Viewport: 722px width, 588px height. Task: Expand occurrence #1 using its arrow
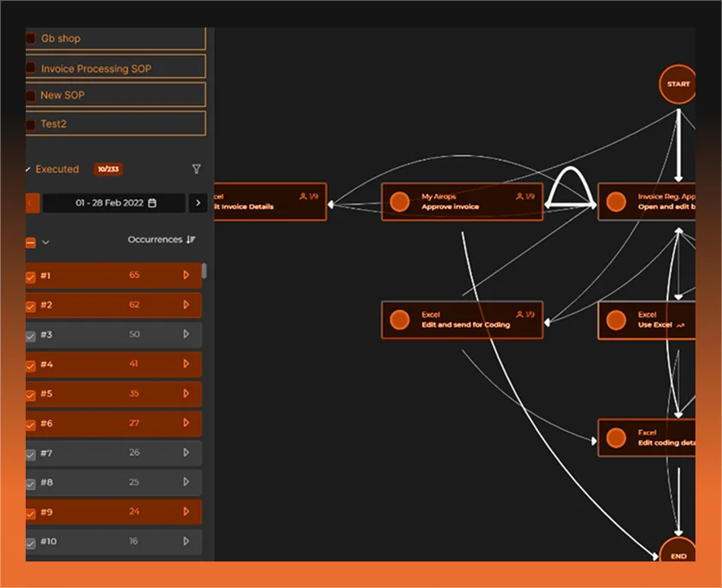click(x=187, y=275)
